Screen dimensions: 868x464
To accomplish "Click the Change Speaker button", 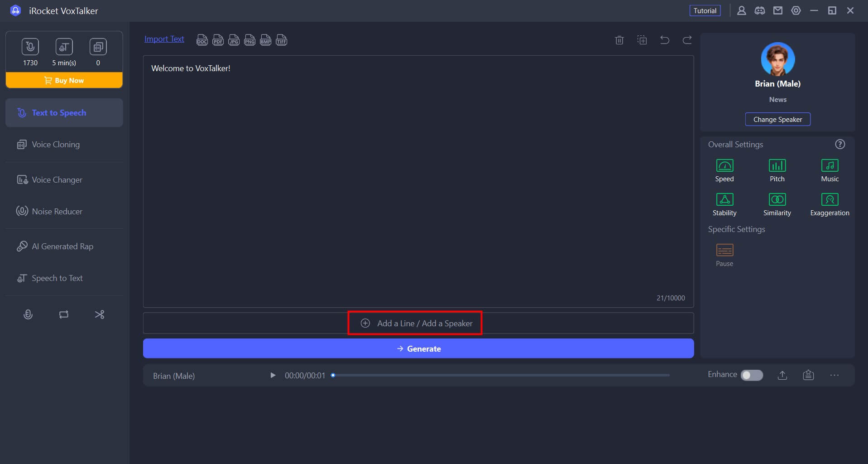I will [x=777, y=119].
